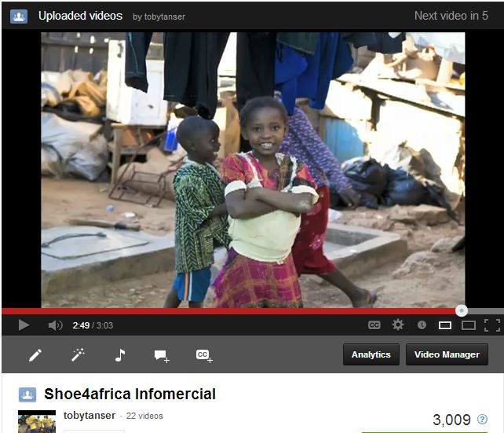
Task: Open the Video Manager button
Action: pyautogui.click(x=447, y=354)
